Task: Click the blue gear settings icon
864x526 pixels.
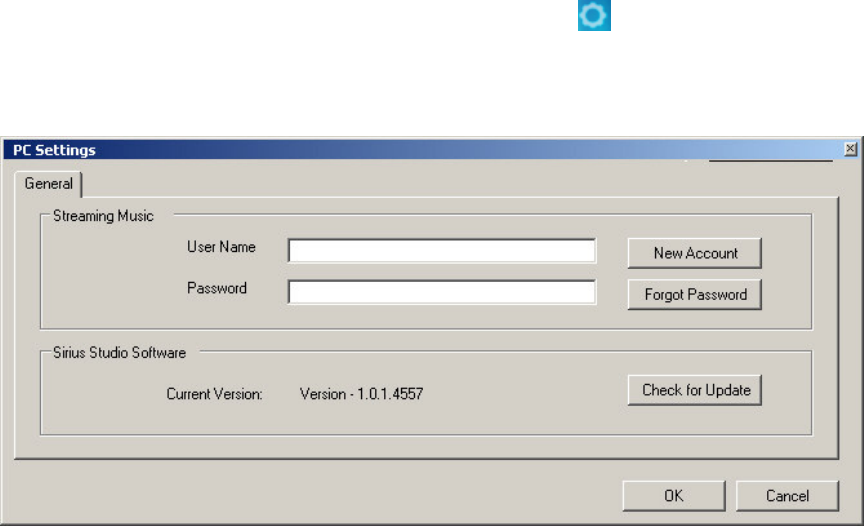Action: [594, 15]
